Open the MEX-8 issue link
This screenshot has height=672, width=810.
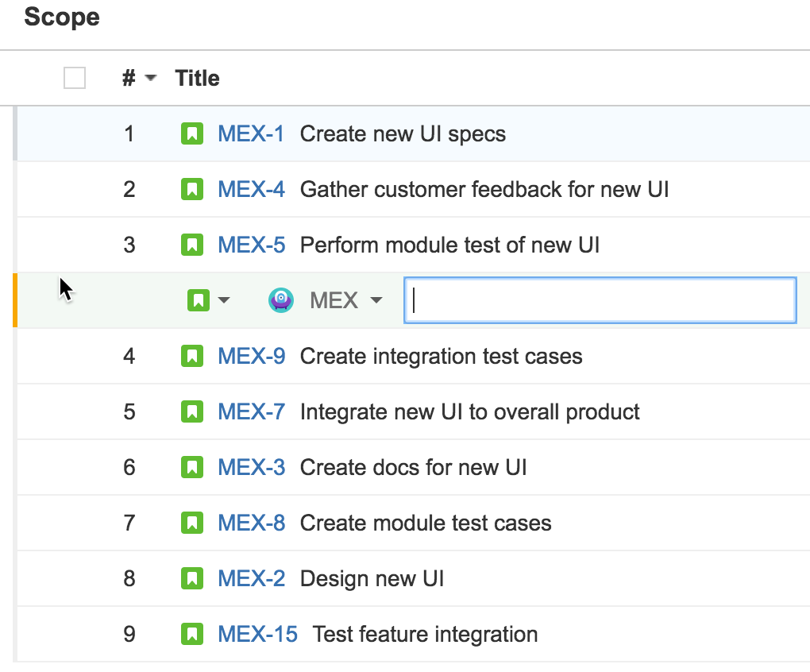point(251,523)
